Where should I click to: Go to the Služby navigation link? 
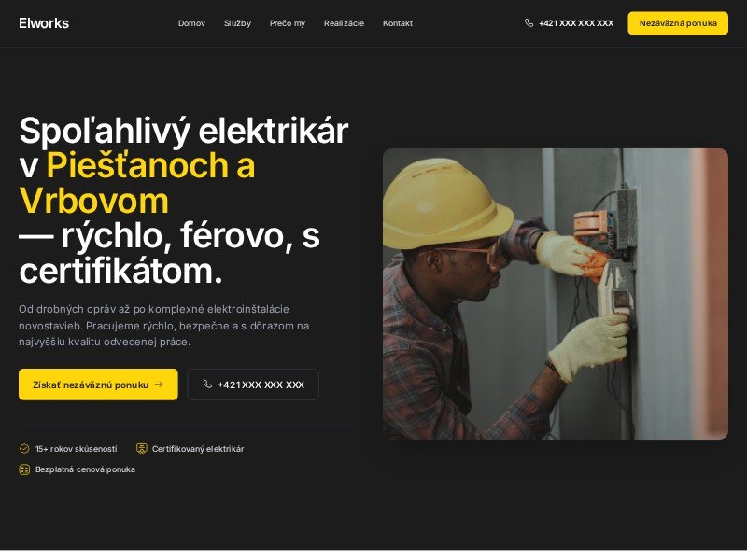point(237,23)
